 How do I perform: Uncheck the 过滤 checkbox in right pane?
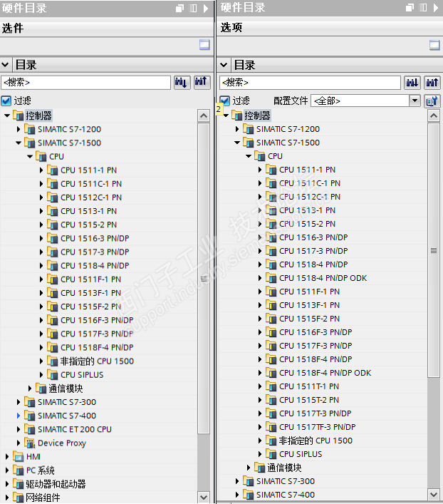(224, 101)
